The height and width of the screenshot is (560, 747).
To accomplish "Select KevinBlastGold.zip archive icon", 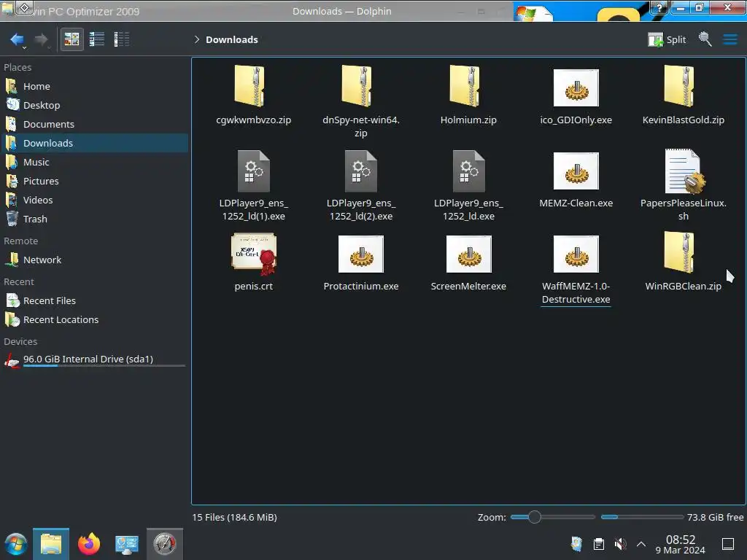I will [x=679, y=86].
